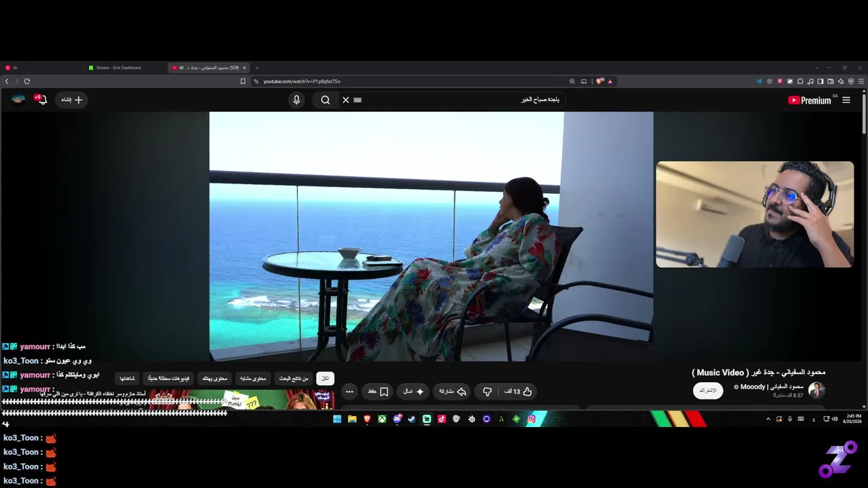Open the YouTube account avatar menu

18,100
